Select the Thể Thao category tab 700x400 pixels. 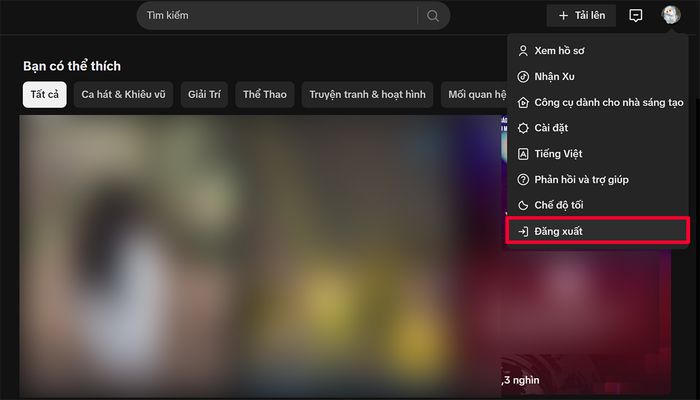pyautogui.click(x=265, y=95)
